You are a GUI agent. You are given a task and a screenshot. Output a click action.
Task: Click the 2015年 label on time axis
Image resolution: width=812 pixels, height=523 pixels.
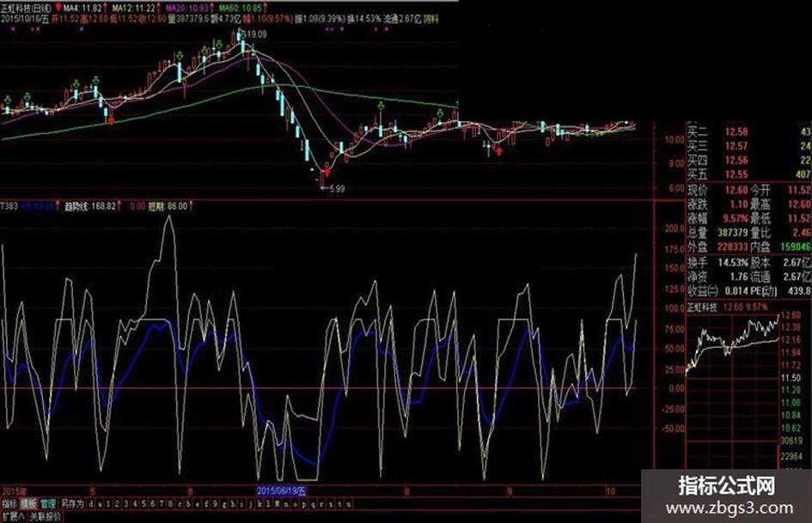[15, 491]
